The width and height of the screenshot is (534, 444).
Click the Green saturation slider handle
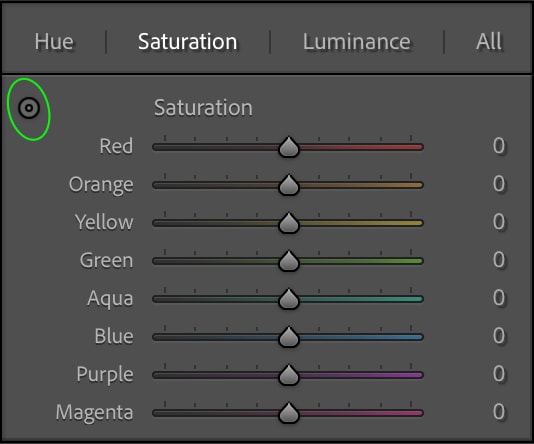(289, 261)
